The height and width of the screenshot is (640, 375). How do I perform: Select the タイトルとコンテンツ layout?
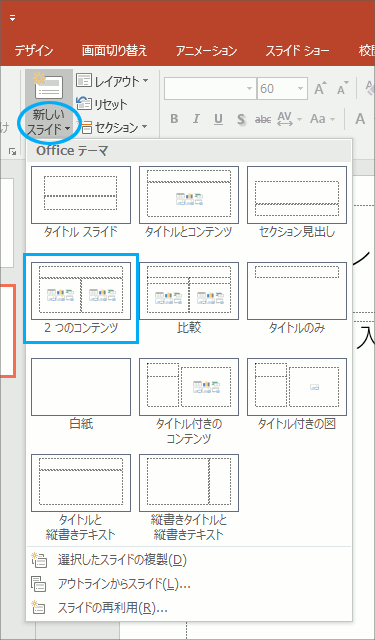(x=189, y=202)
